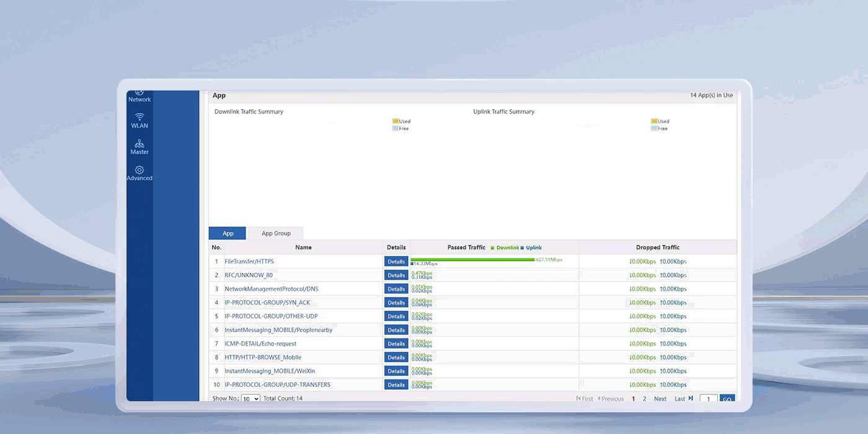Viewport: 868px width, 434px height.
Task: Go to the Next page
Action: coord(660,399)
